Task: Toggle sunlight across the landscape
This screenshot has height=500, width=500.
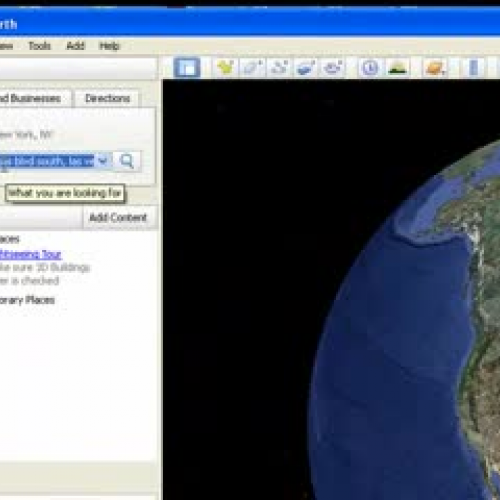Action: 397,68
